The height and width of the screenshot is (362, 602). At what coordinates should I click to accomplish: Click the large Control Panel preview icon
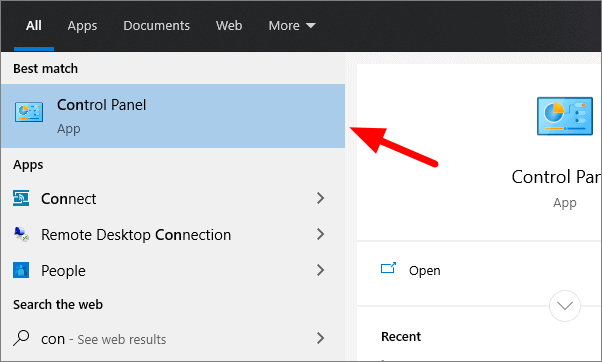point(565,116)
